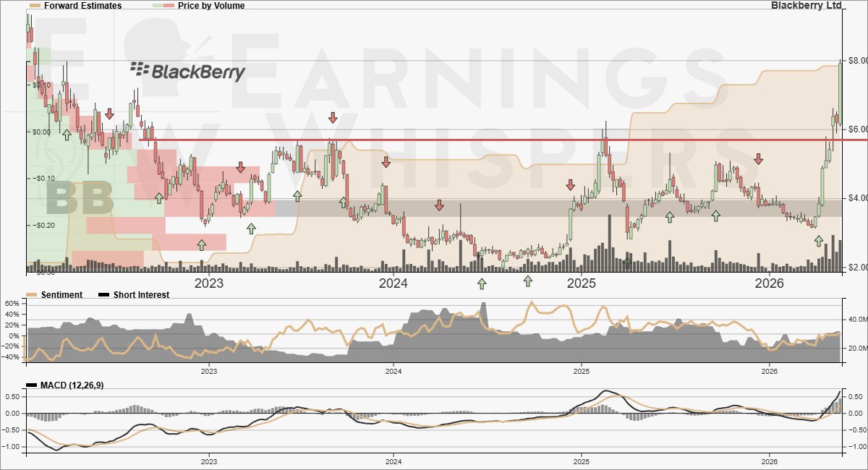Screen dimensions: 868x470
Task: Click the green up arrow just before the 2023 label
Action: point(202,244)
